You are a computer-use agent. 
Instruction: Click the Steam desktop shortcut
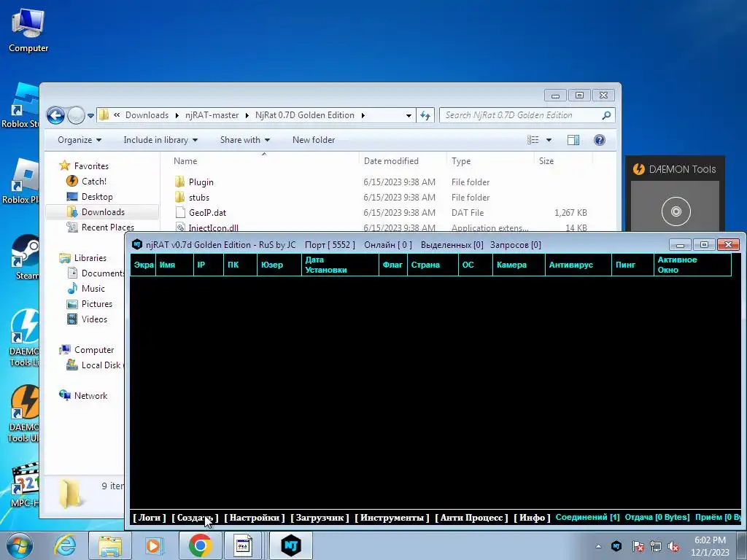pos(26,257)
